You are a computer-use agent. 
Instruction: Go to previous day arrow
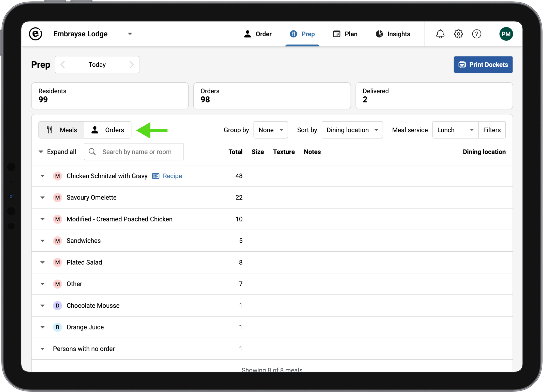(63, 65)
